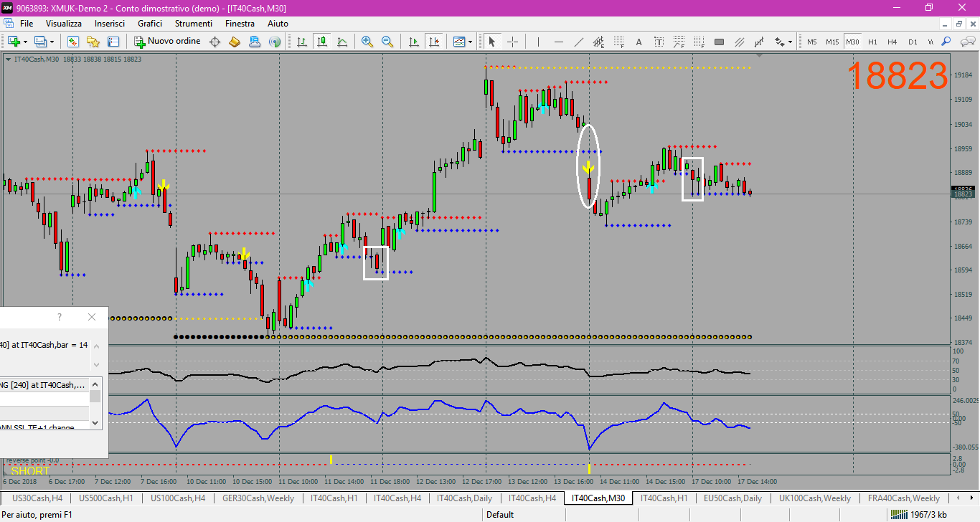The height and width of the screenshot is (522, 980).
Task: Select the Trendline drawing tool
Action: 579,42
